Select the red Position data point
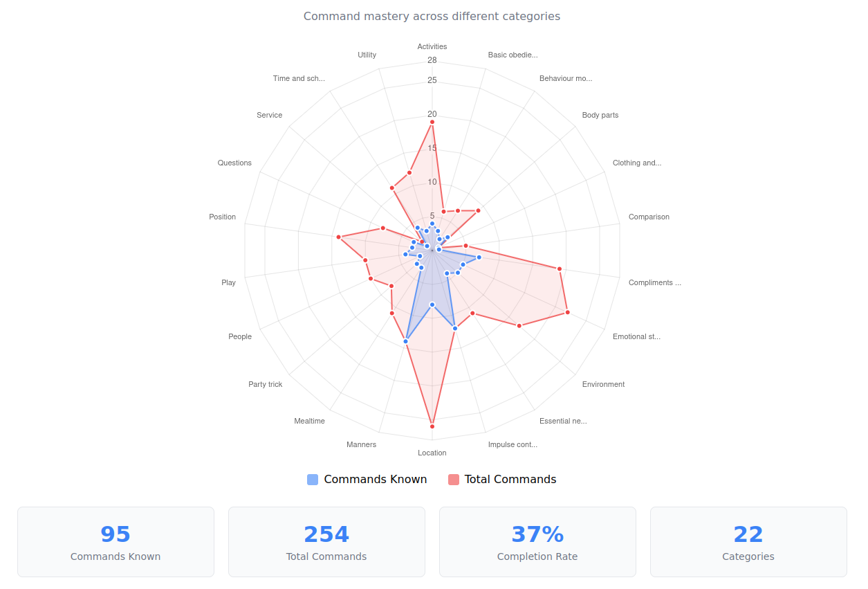868x589 pixels. click(x=339, y=237)
